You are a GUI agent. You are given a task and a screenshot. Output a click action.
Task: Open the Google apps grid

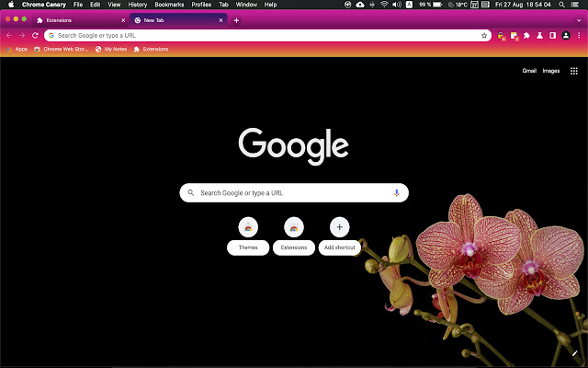(x=574, y=70)
